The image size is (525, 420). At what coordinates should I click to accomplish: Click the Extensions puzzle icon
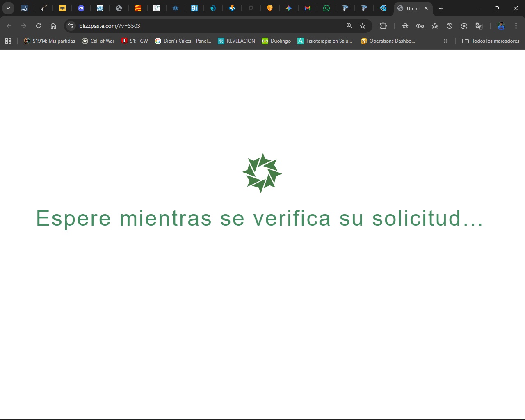pyautogui.click(x=383, y=26)
